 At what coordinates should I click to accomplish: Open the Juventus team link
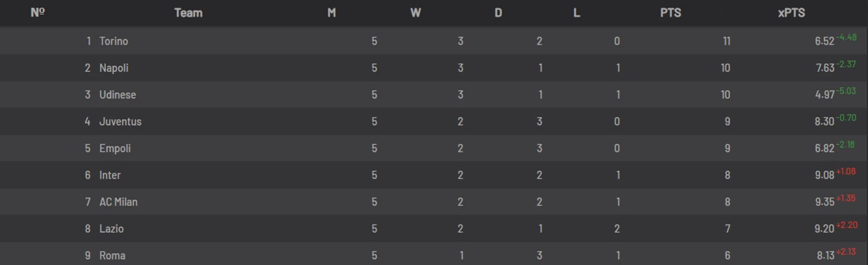point(120,121)
